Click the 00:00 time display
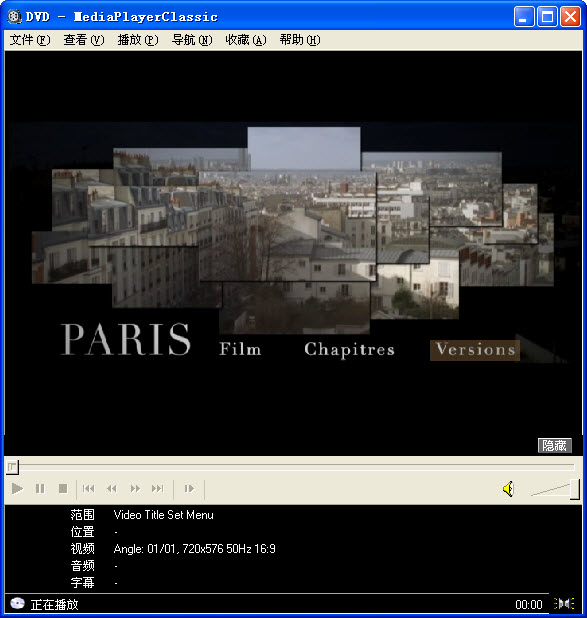The image size is (587, 618). click(529, 604)
